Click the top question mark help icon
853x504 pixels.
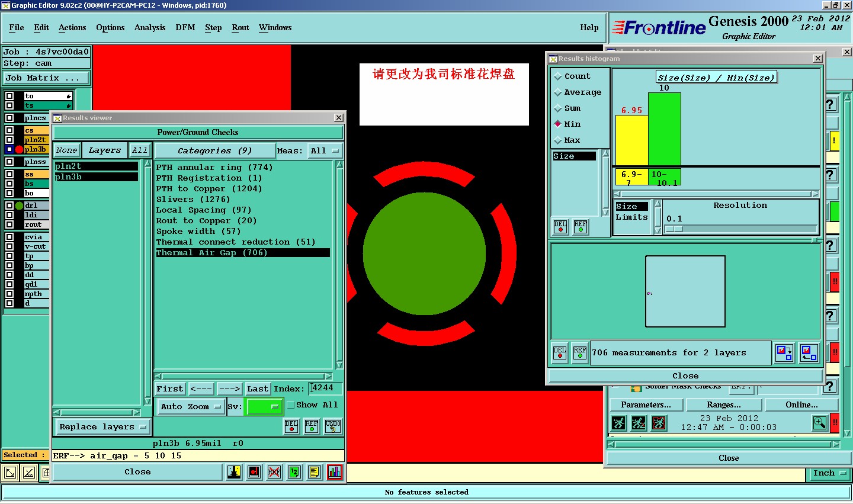tap(830, 105)
